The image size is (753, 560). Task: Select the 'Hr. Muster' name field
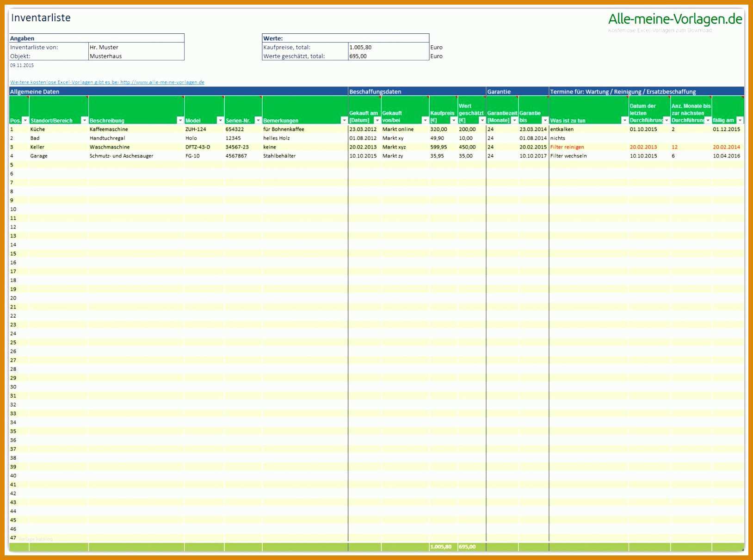[x=136, y=47]
